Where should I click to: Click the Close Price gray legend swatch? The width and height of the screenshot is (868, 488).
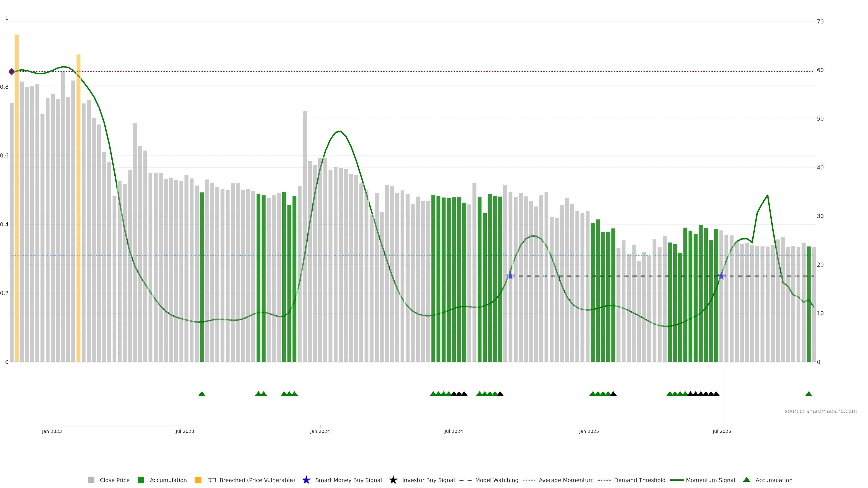[x=91, y=480]
